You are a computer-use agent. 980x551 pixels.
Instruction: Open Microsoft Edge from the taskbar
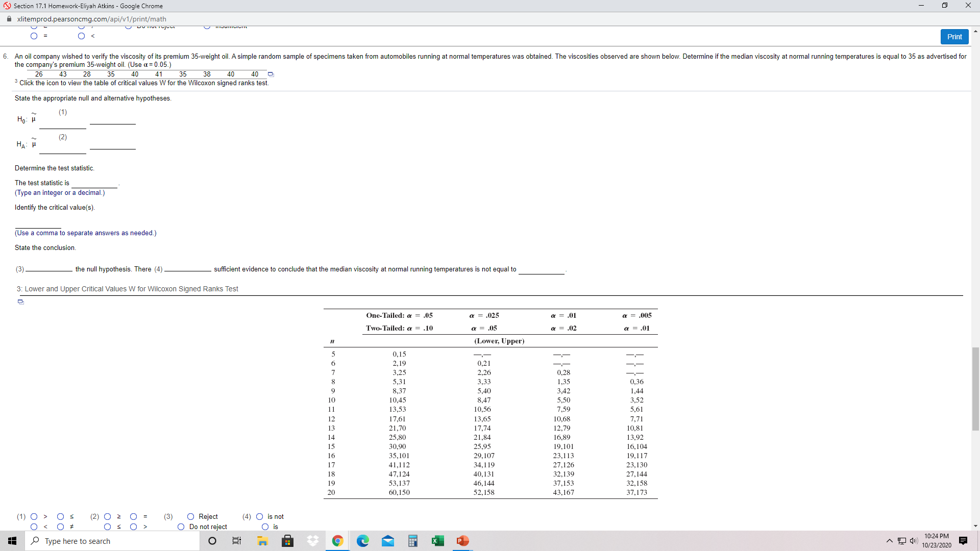[x=363, y=541]
